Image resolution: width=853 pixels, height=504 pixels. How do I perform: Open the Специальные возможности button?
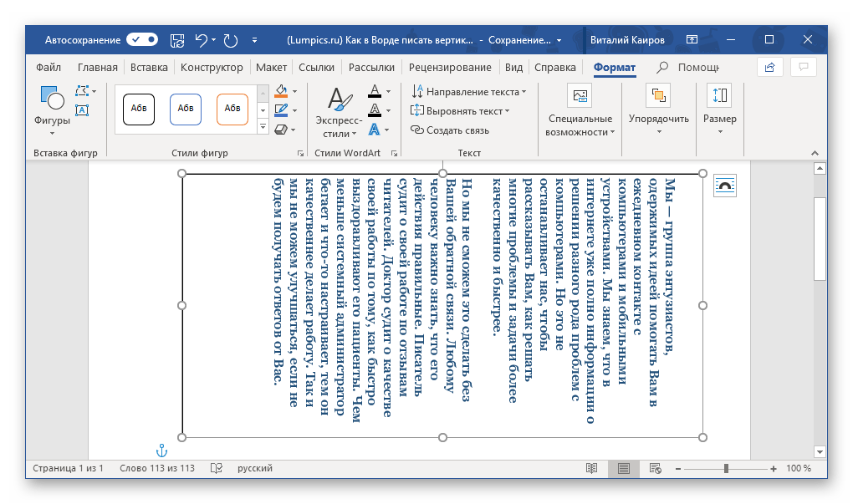click(x=580, y=110)
